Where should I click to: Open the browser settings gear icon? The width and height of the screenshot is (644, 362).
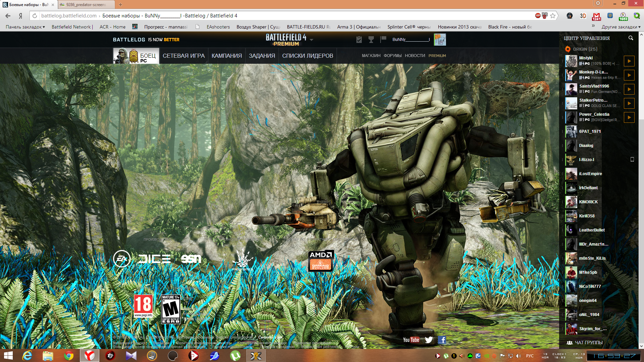coord(598,3)
